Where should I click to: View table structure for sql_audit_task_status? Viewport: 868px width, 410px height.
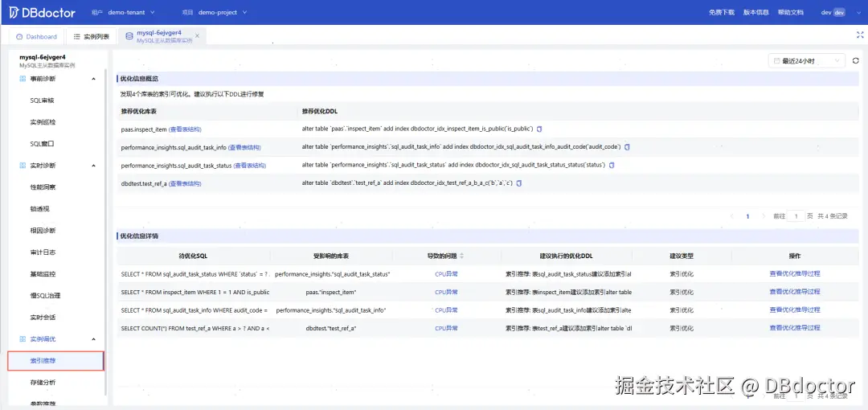click(x=249, y=166)
